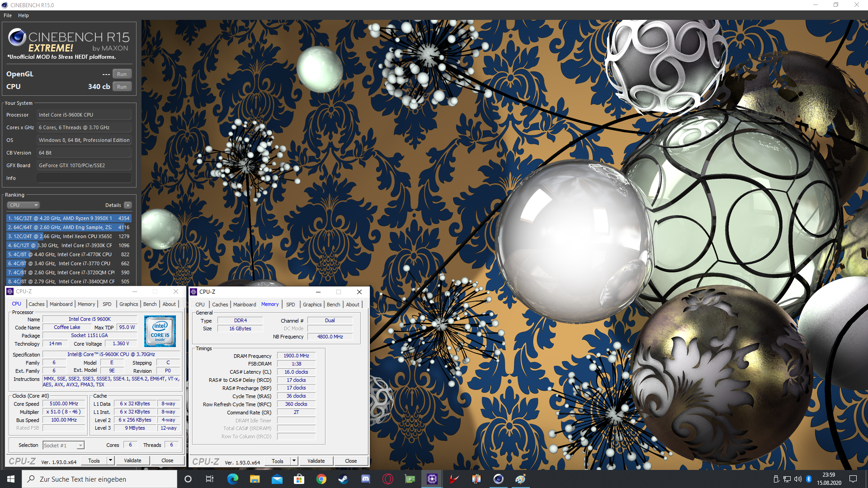Click the Cortana circle icon in taskbar

click(188, 479)
